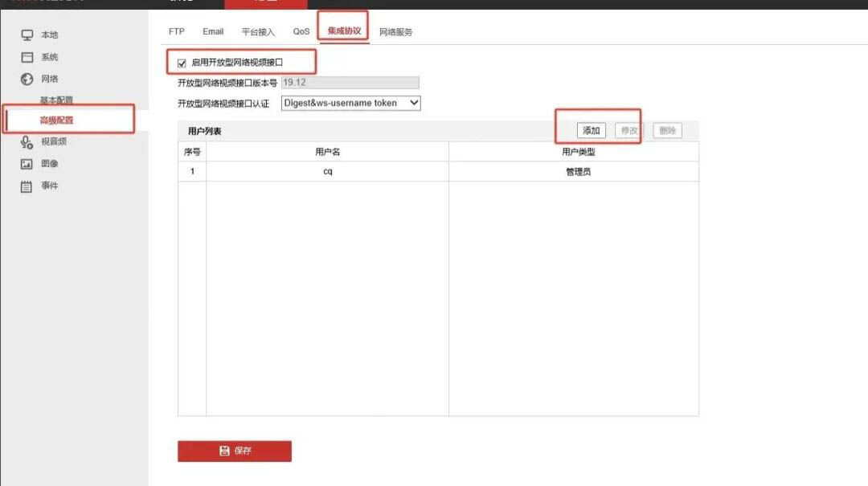The height and width of the screenshot is (486, 868).
Task: Click the 删除 (Delete) button
Action: (667, 131)
